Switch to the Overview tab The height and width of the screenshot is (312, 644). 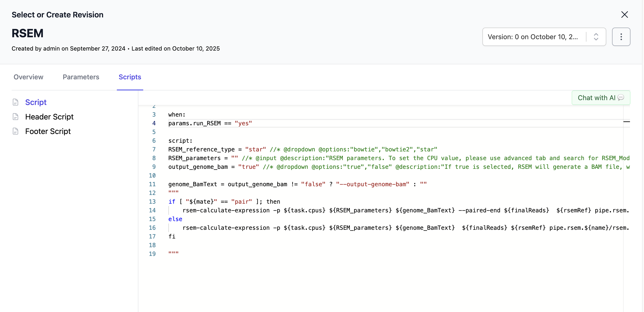point(29,77)
